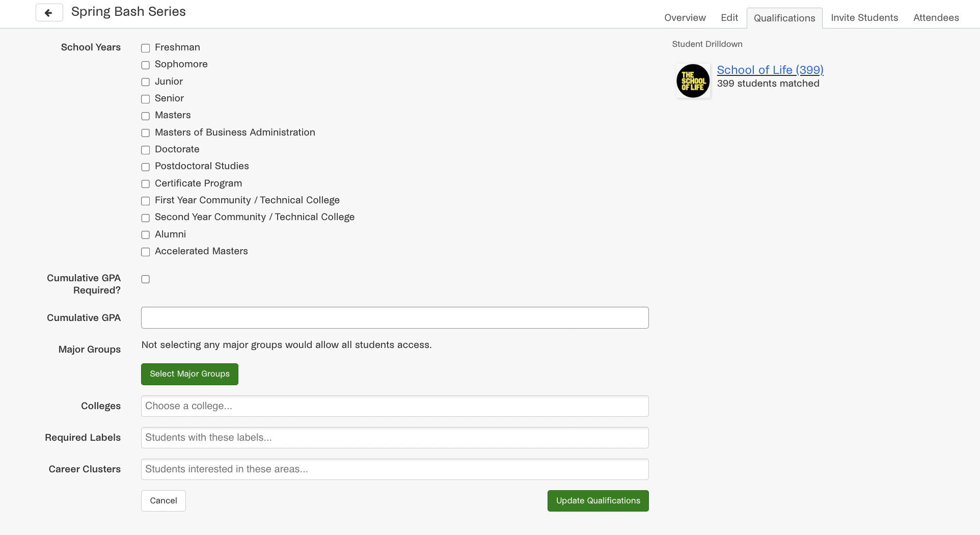Open the Attendees tab
980x535 pixels.
pyautogui.click(x=936, y=18)
